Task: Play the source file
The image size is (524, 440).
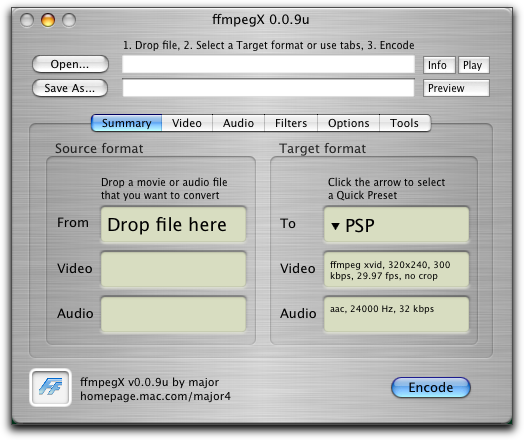Action: point(474,65)
